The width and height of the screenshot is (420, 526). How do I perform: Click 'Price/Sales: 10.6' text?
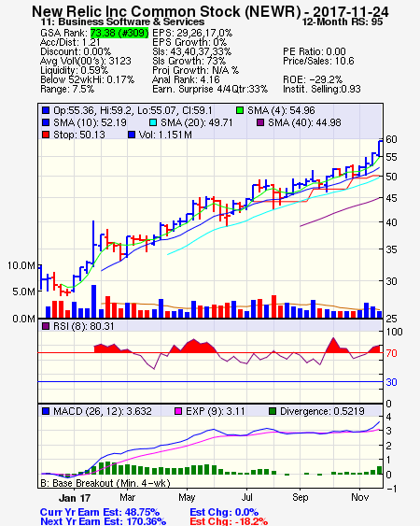click(318, 61)
